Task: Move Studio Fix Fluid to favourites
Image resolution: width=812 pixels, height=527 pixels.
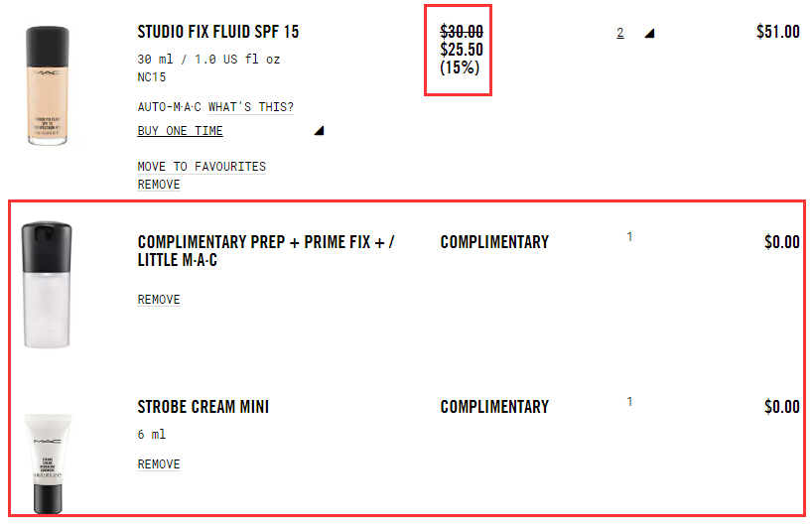Action: 202,167
